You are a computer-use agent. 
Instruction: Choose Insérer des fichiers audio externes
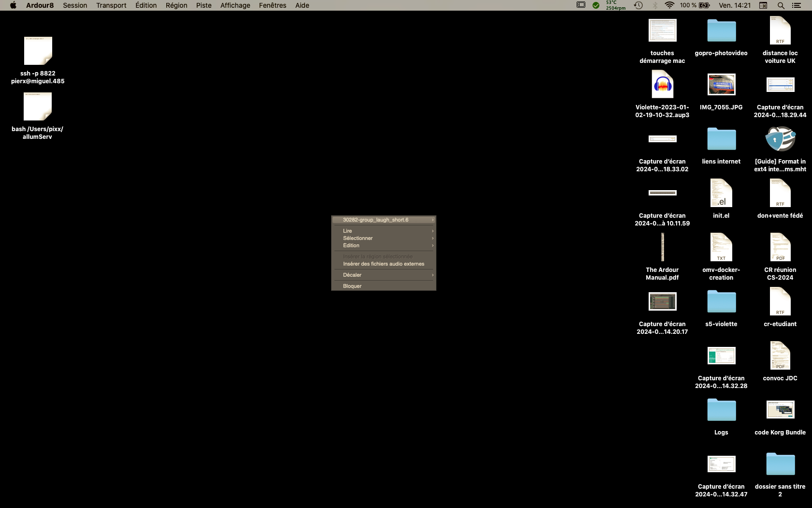[x=383, y=264]
